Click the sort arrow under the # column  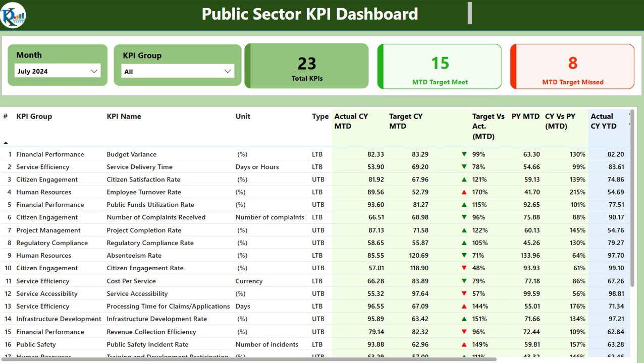[x=6, y=143]
